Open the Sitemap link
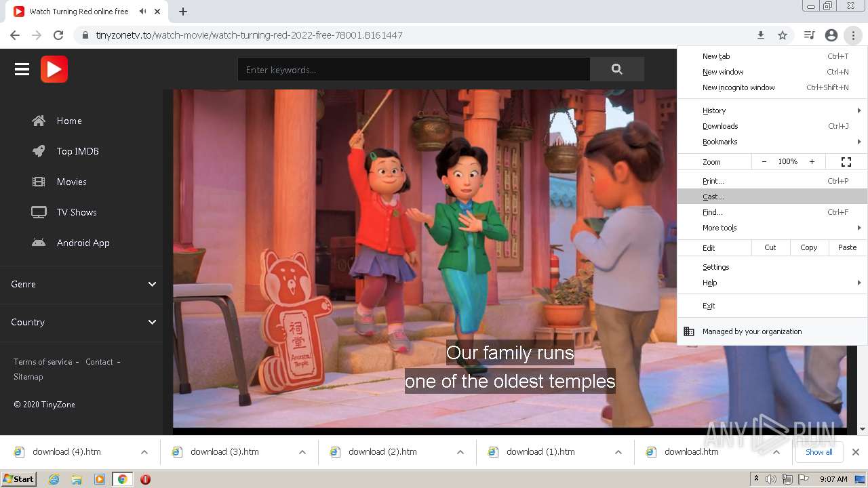The height and width of the screenshot is (488, 868). coord(28,377)
